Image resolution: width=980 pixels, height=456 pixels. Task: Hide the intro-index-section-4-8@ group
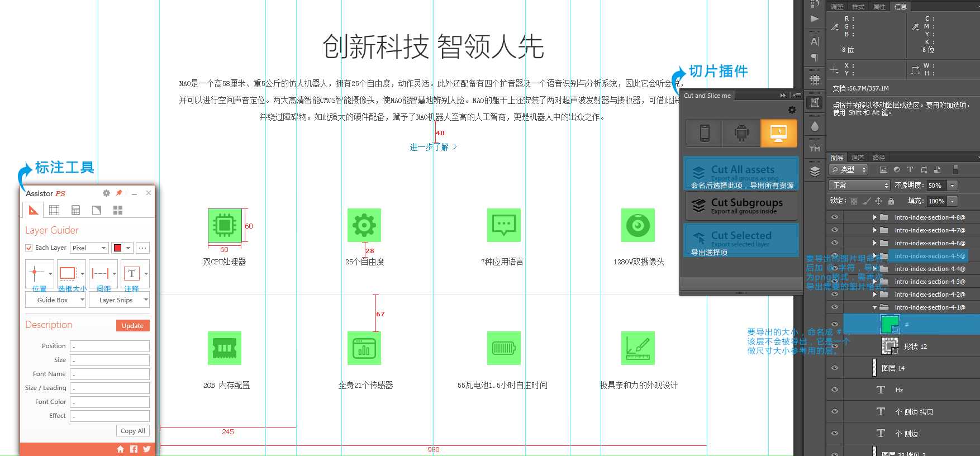[835, 217]
